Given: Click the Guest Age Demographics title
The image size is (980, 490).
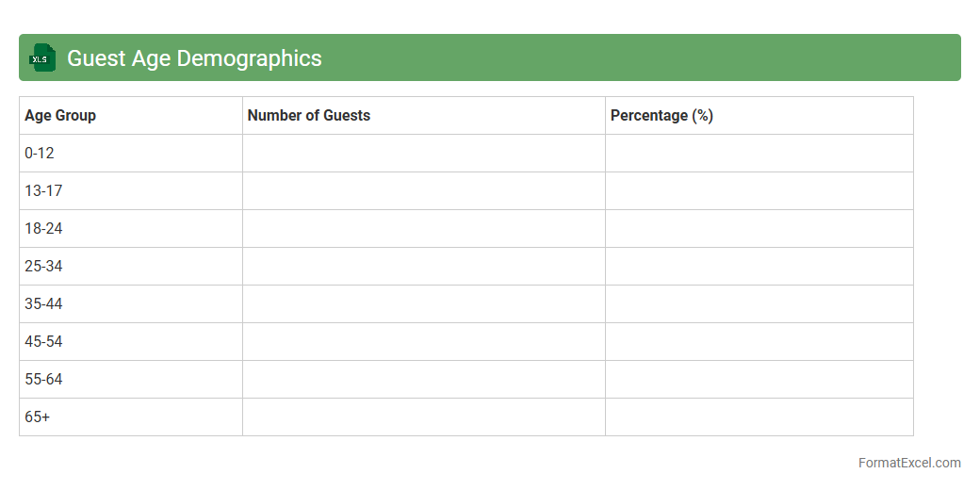Looking at the screenshot, I should coord(194,58).
